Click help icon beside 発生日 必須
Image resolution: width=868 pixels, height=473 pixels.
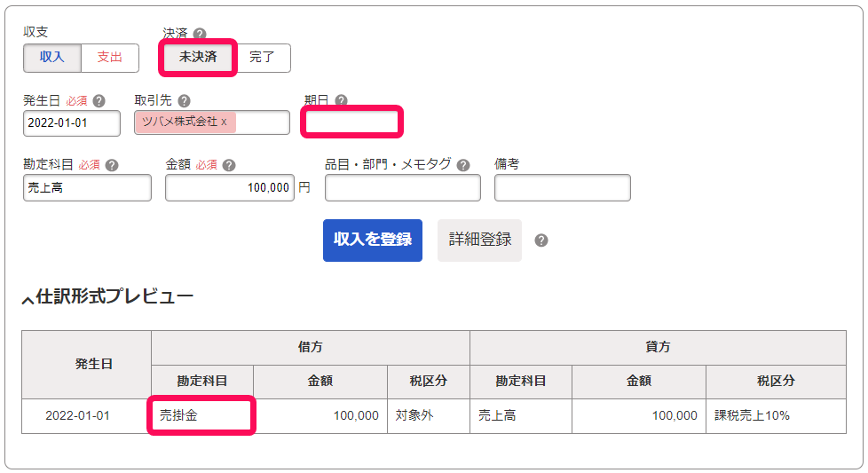[x=99, y=101]
